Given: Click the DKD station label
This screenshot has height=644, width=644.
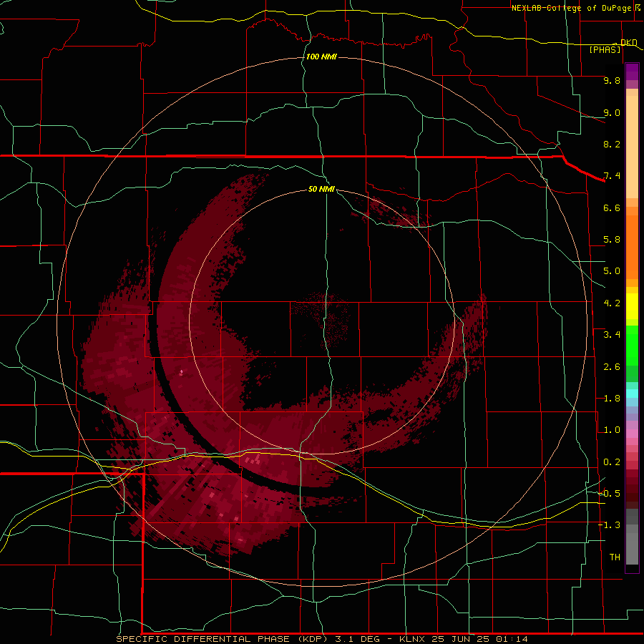Looking at the screenshot, I should [x=629, y=43].
